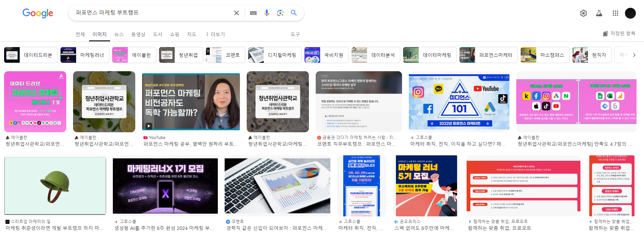
Task: Open the wide pink two-panel TOOL image
Action: pyautogui.click(x=576, y=102)
